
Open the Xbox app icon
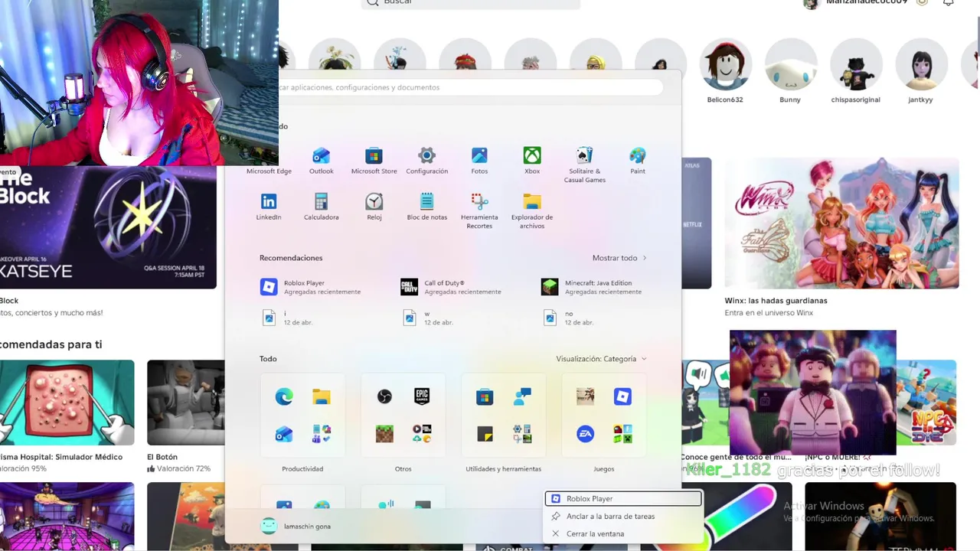click(532, 156)
